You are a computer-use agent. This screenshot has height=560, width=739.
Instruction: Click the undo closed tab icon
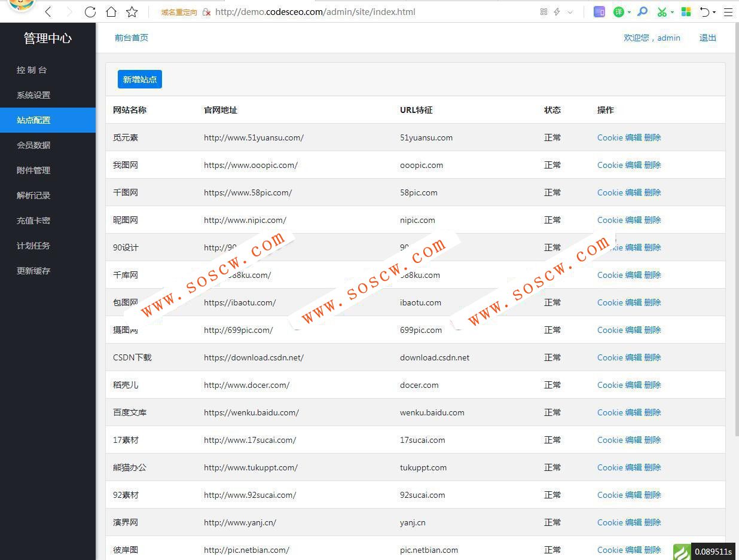click(x=705, y=12)
